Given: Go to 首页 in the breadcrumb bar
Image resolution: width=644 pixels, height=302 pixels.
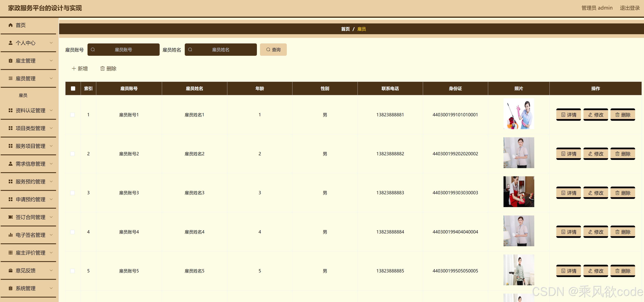Looking at the screenshot, I should [345, 29].
